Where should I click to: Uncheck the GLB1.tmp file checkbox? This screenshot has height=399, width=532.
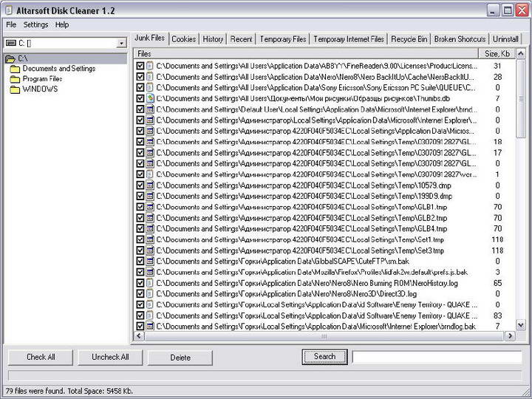(x=140, y=207)
